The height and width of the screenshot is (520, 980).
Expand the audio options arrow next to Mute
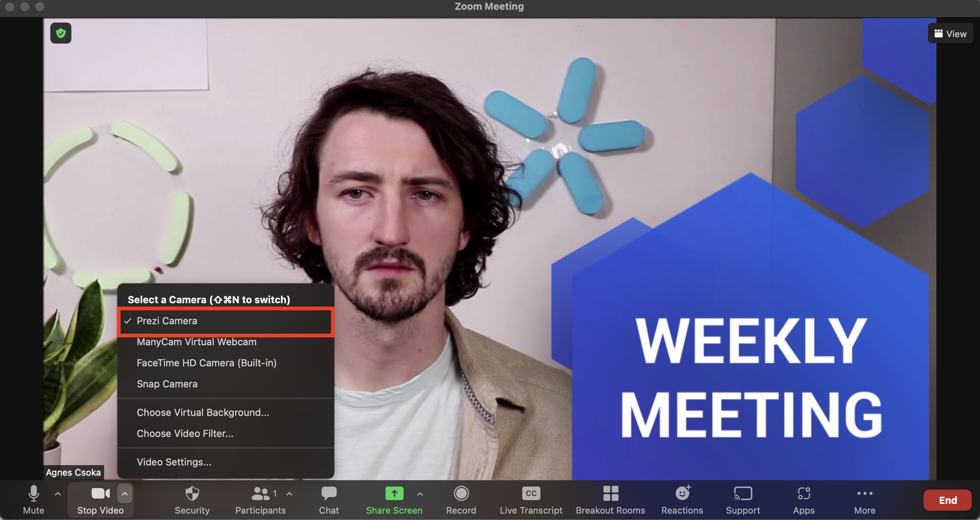pyautogui.click(x=58, y=494)
